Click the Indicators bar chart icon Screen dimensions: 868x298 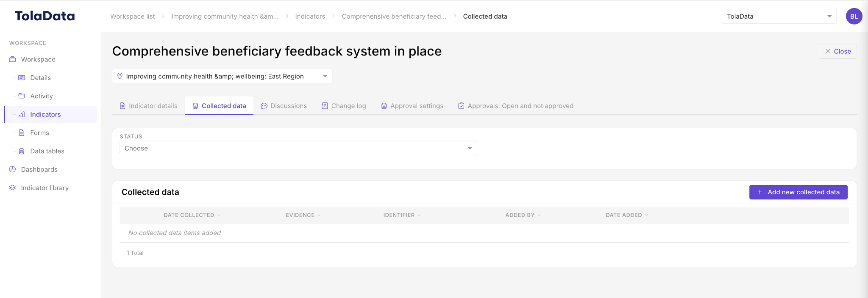pyautogui.click(x=22, y=114)
